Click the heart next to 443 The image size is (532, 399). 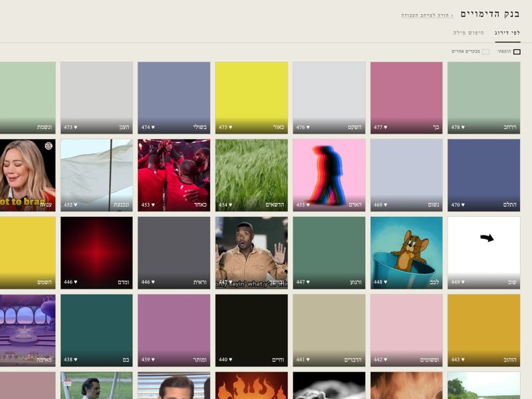(463, 360)
